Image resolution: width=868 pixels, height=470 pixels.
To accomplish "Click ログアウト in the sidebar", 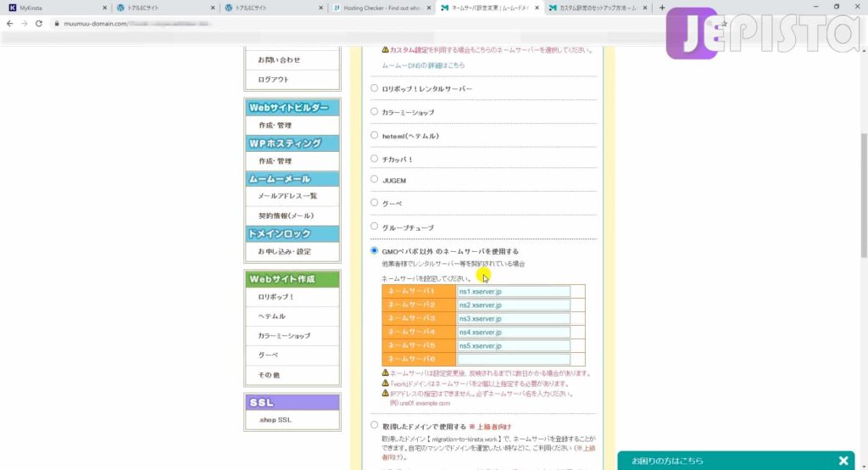I will coord(274,80).
